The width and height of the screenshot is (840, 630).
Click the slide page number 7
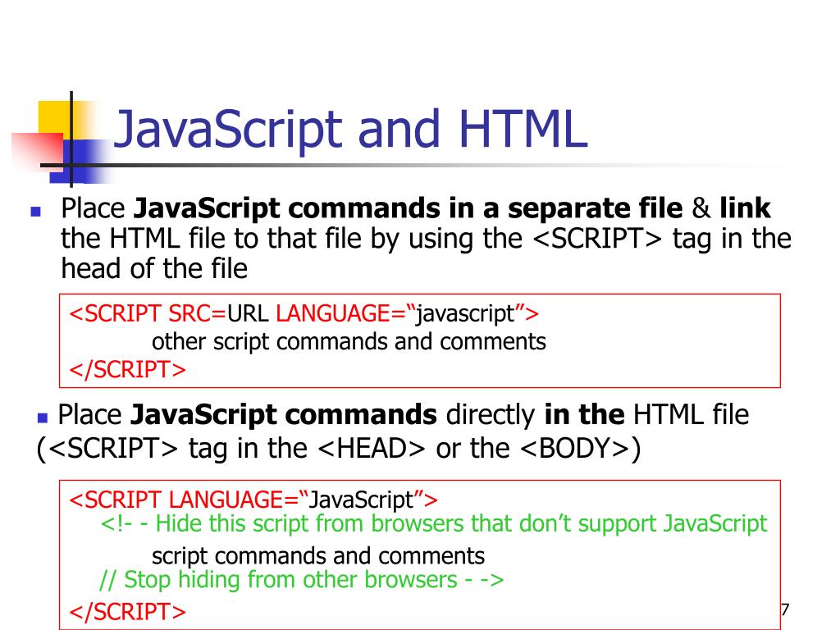pyautogui.click(x=785, y=609)
